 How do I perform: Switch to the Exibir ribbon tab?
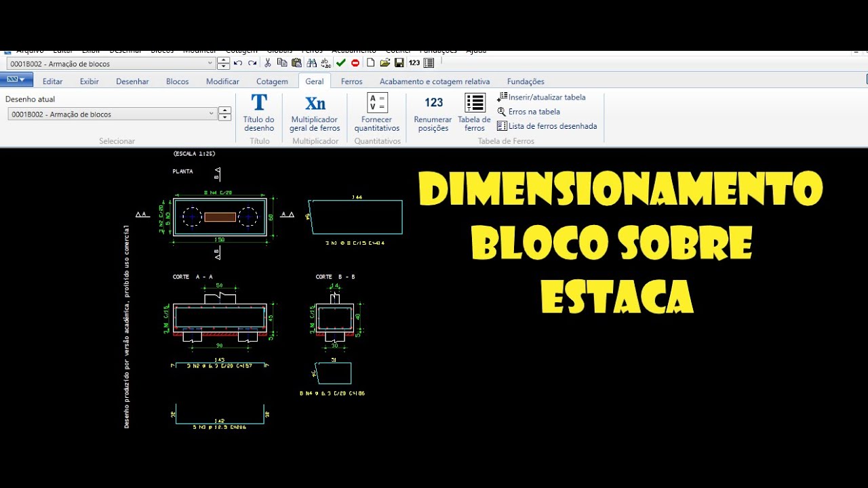tap(90, 81)
